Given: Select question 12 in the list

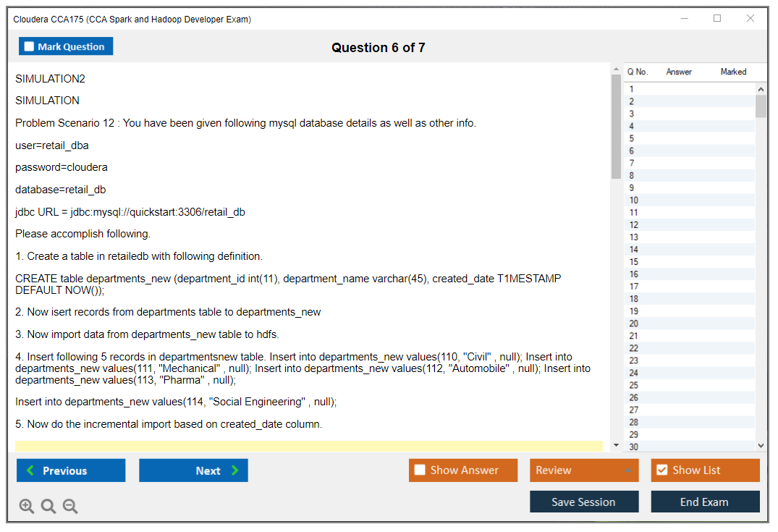Looking at the screenshot, I should point(634,225).
